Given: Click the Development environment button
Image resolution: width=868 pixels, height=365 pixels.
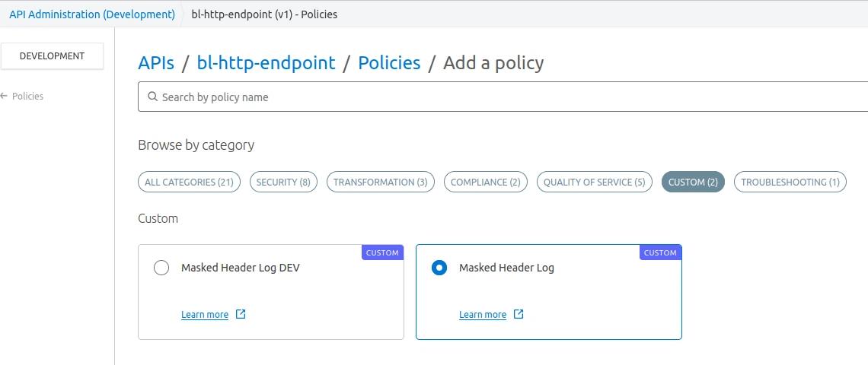Looking at the screenshot, I should point(52,56).
